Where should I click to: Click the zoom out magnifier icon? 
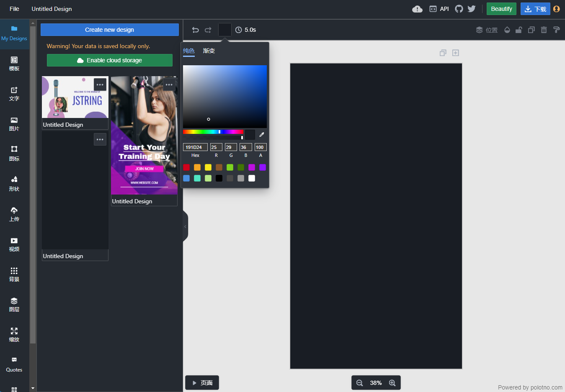tap(359, 383)
